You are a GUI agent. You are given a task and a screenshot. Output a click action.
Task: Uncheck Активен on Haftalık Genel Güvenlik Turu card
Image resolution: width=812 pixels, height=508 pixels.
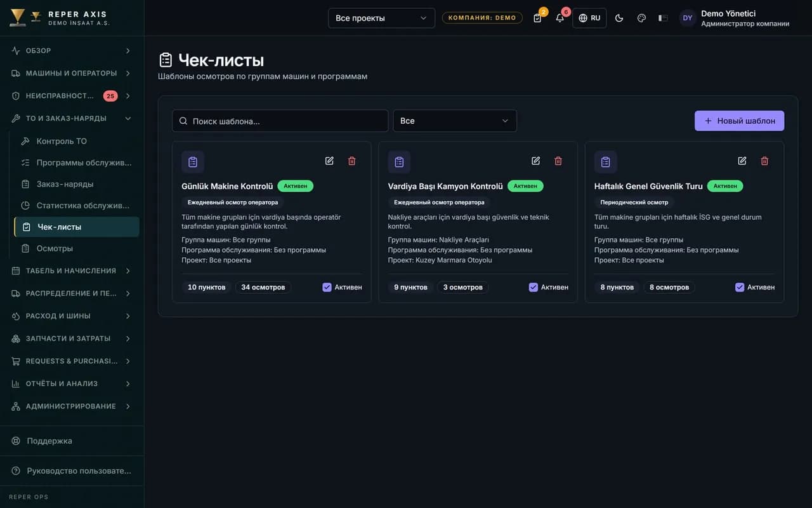(740, 287)
